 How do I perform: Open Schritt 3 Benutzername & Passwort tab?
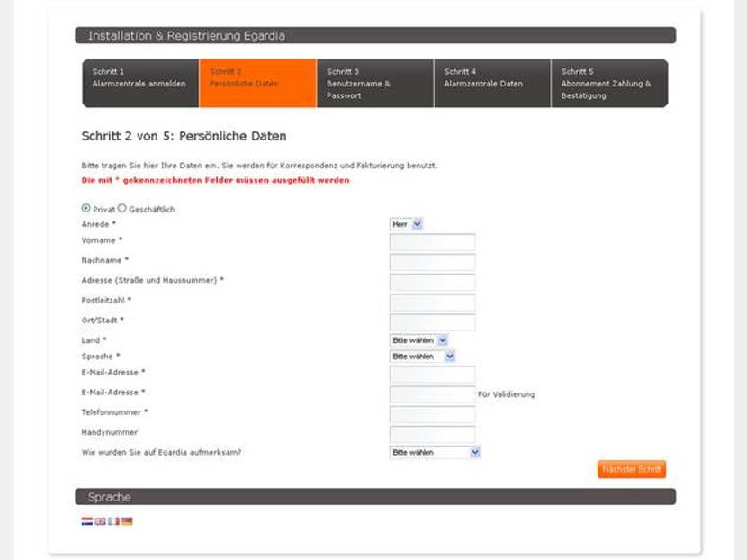coord(375,84)
